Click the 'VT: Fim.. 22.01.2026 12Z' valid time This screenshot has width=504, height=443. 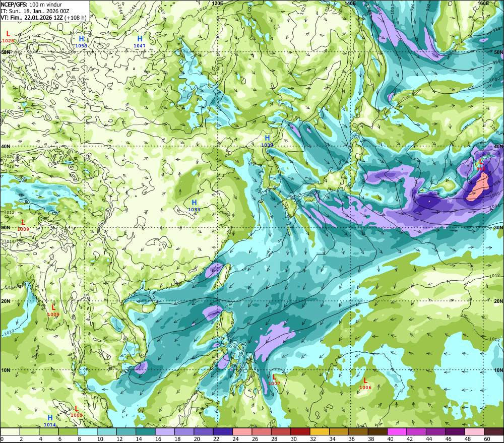32,18
